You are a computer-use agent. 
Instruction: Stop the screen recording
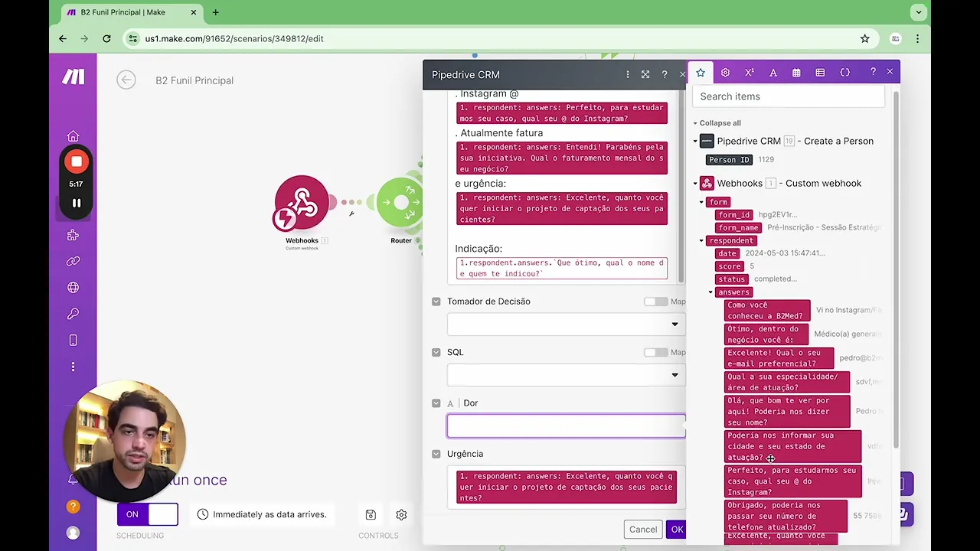pos(76,161)
